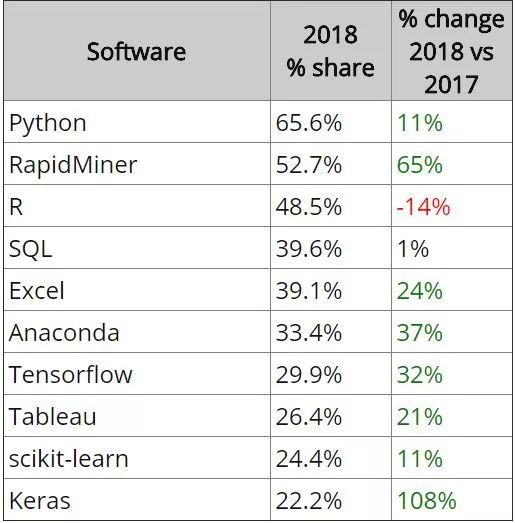Click Anaconda's 37% change value
The width and height of the screenshot is (515, 523).
tap(420, 333)
